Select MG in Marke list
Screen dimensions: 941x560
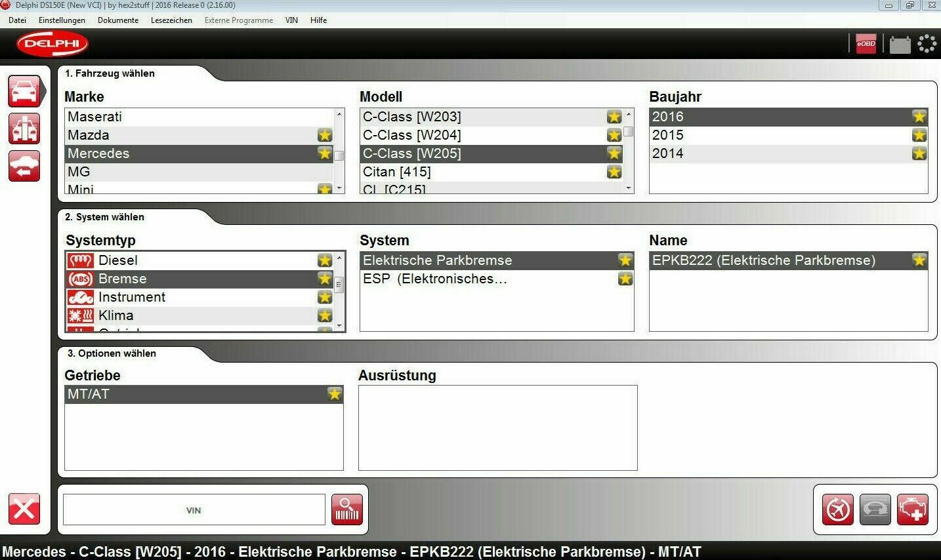pyautogui.click(x=199, y=172)
